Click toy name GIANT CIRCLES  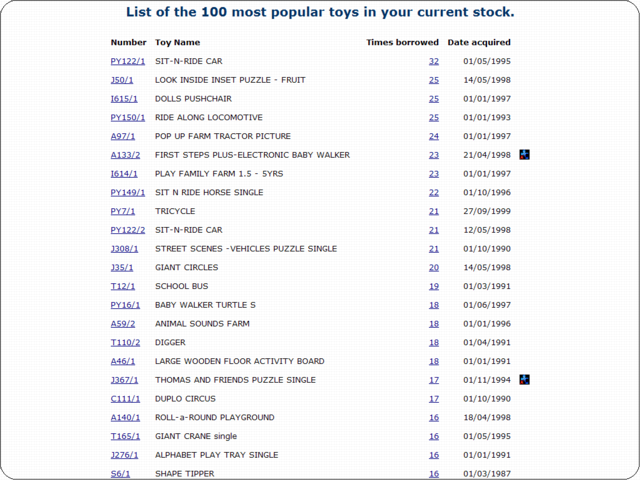tap(187, 268)
